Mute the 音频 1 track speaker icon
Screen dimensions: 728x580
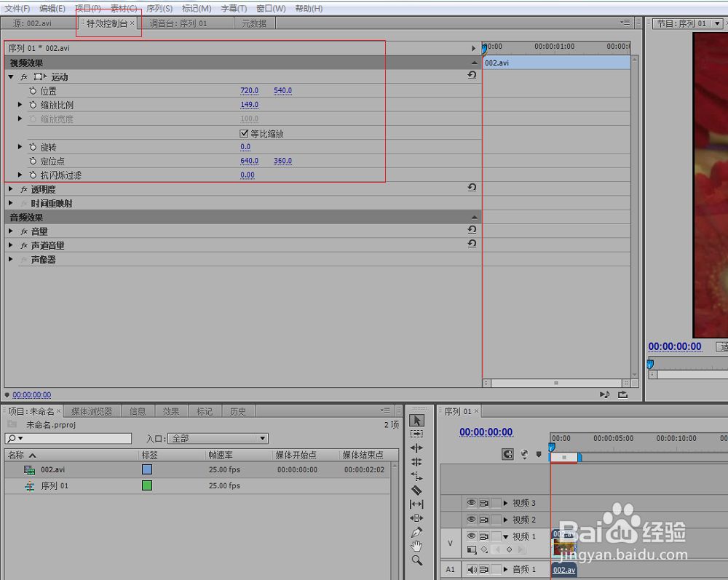click(471, 570)
